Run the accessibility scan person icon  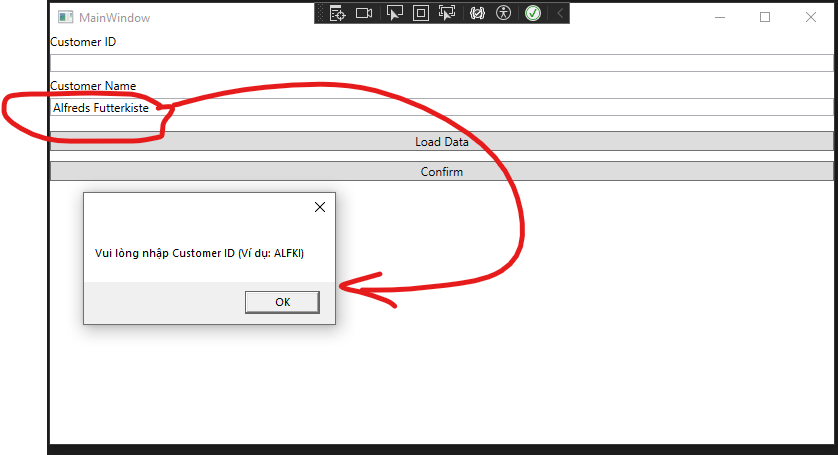(x=504, y=13)
